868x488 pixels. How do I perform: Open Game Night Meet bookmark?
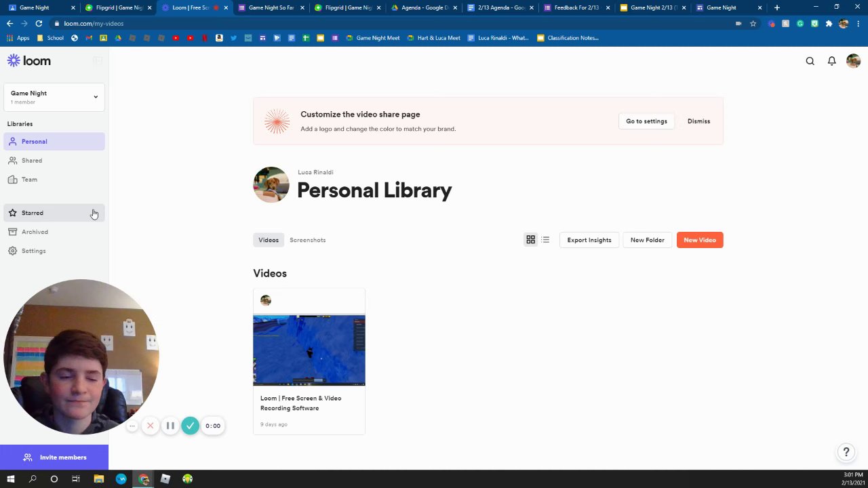[x=372, y=38]
